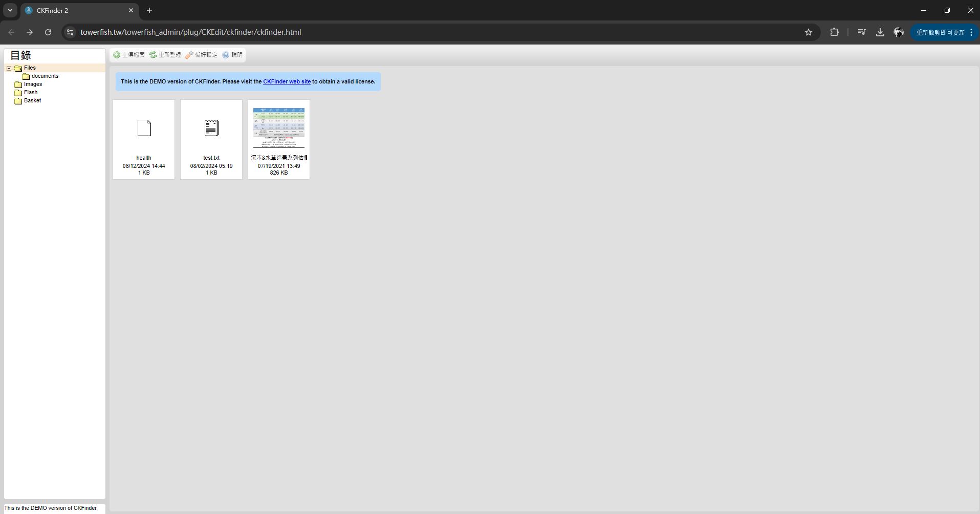The width and height of the screenshot is (980, 514).
Task: Click the test.txt file name label
Action: coord(211,158)
